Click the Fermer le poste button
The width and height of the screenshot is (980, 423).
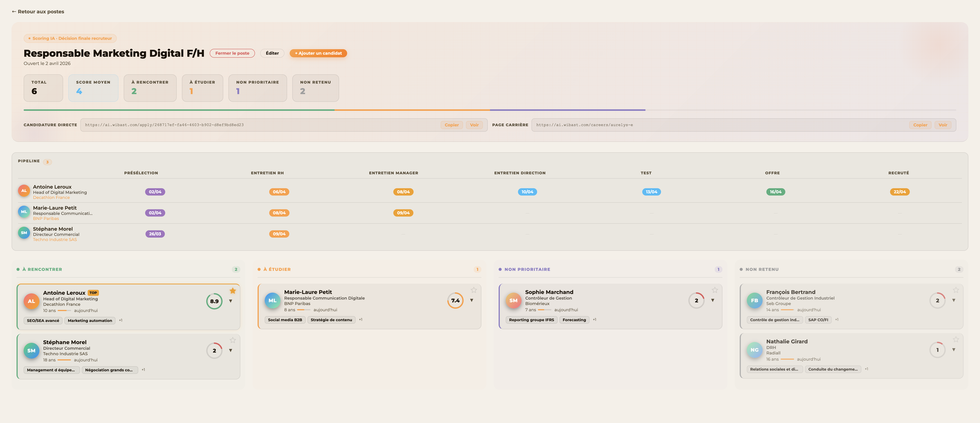click(x=232, y=53)
